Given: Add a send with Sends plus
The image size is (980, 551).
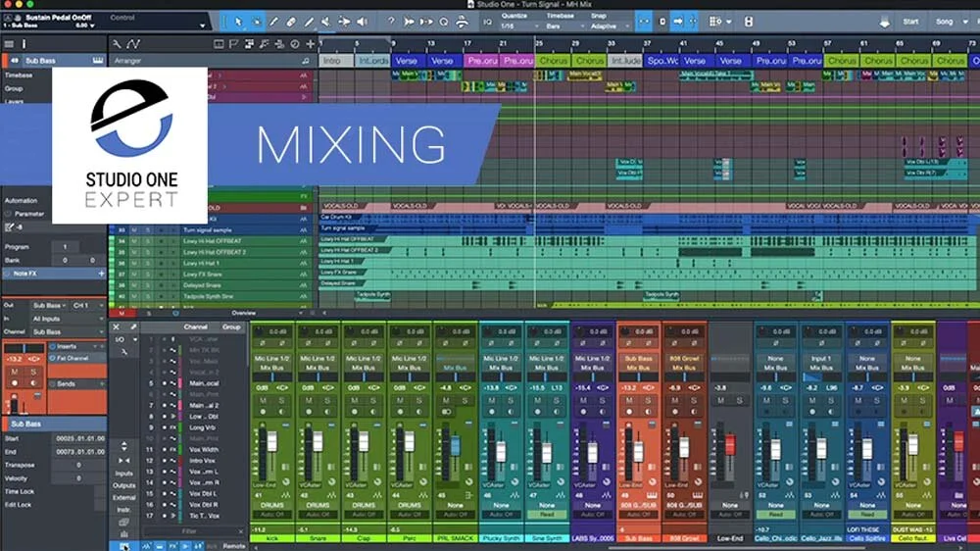Looking at the screenshot, I should (x=101, y=384).
